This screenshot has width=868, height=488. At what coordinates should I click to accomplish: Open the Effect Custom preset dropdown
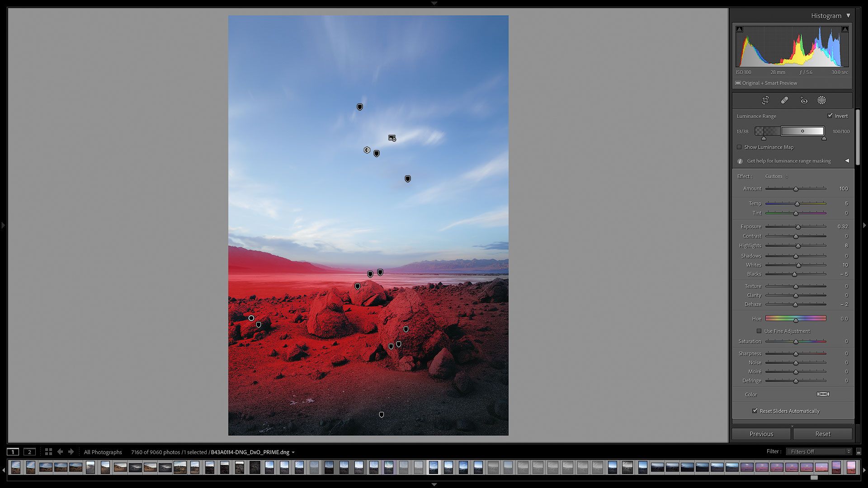click(x=776, y=176)
